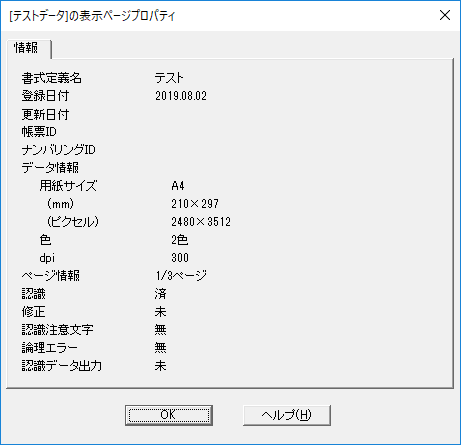Click the 2色 color value
The height and width of the screenshot is (445, 461).
click(x=180, y=240)
